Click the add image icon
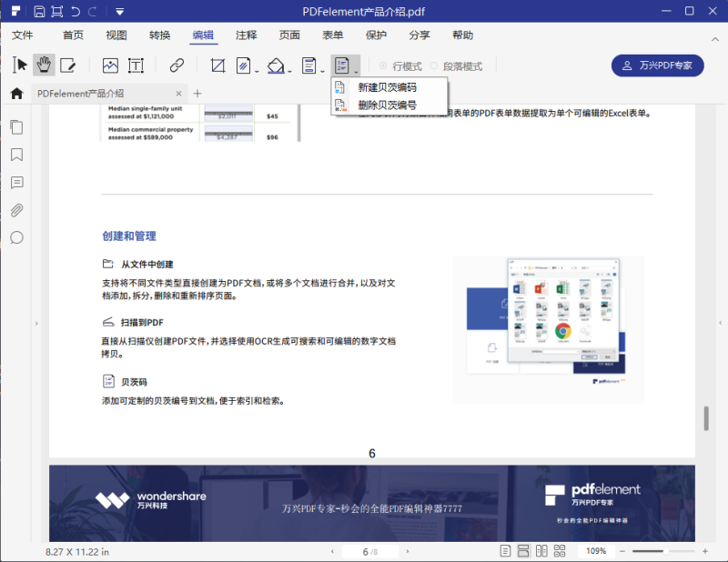 109,65
